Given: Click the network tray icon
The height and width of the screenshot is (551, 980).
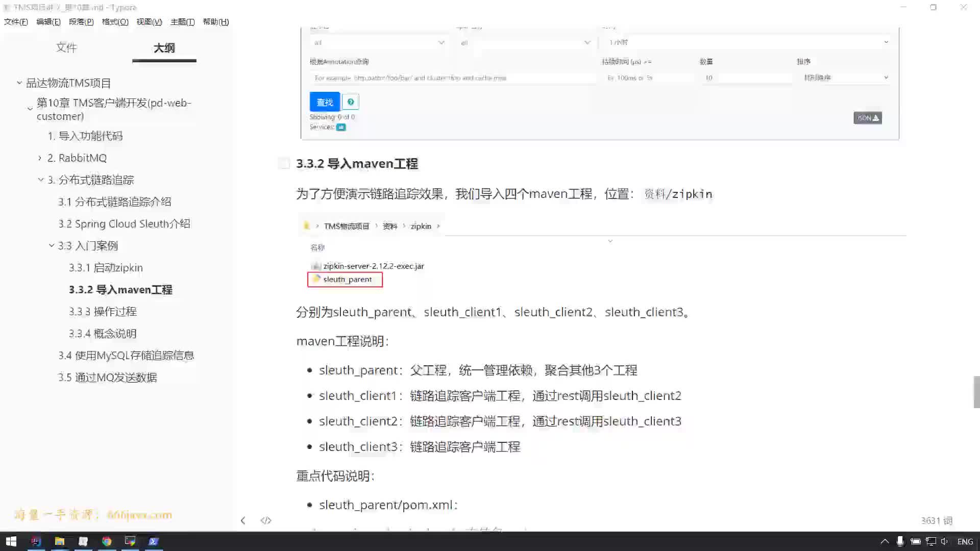Looking at the screenshot, I should tap(930, 541).
